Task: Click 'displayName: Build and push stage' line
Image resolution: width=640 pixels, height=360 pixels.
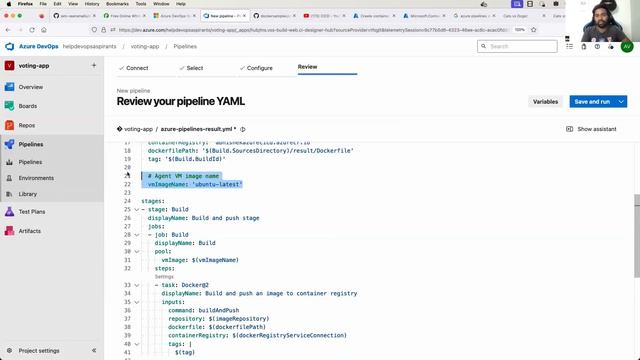Action: click(203, 218)
